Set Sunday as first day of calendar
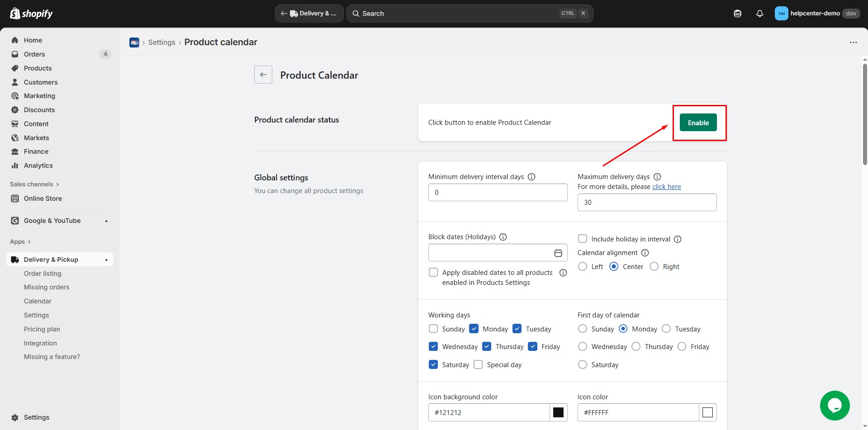The height and width of the screenshot is (430, 868). tap(582, 329)
